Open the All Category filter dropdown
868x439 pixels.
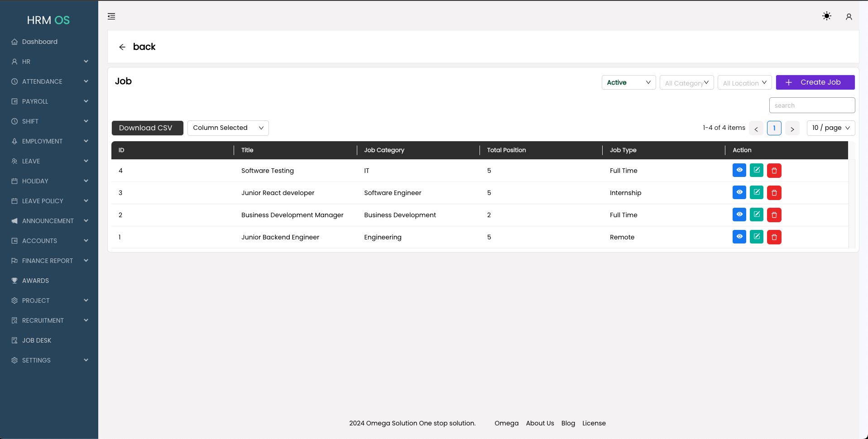coord(686,83)
